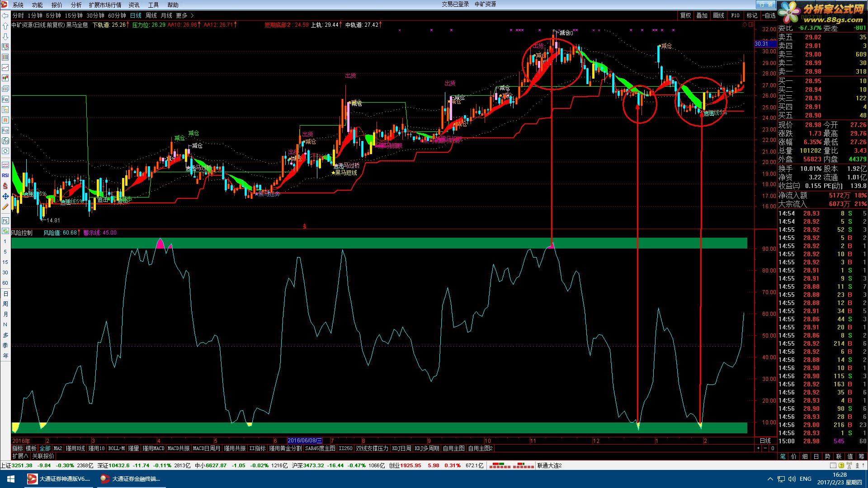Image resolution: width=868 pixels, height=488 pixels.
Task: Click the green refresh icon in left sidebar
Action: (5, 231)
